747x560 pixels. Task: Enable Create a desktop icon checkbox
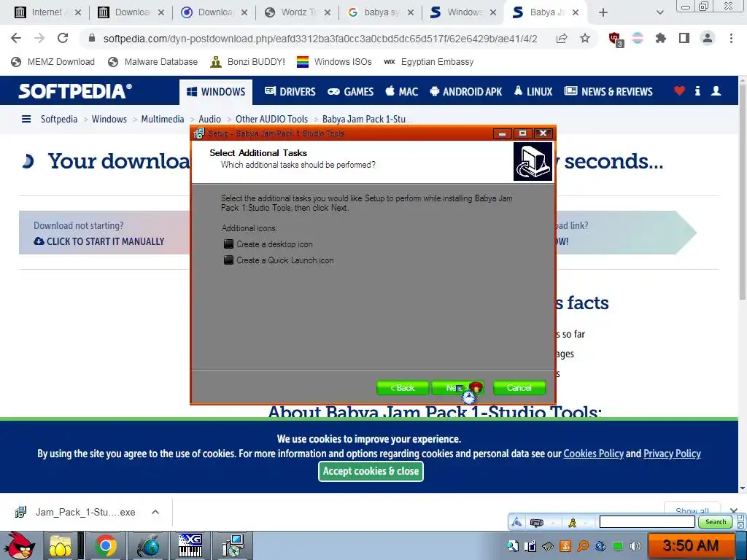228,244
